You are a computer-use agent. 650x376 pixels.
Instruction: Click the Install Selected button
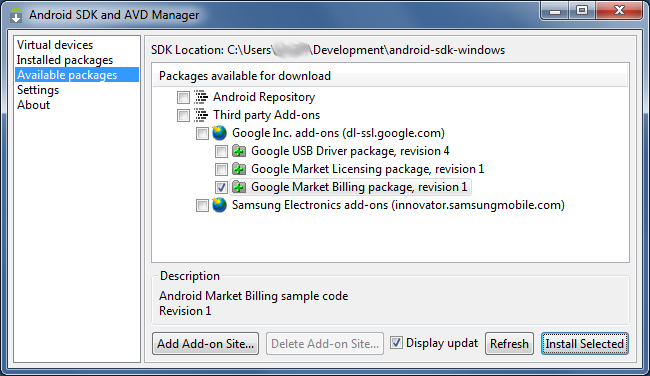point(585,344)
